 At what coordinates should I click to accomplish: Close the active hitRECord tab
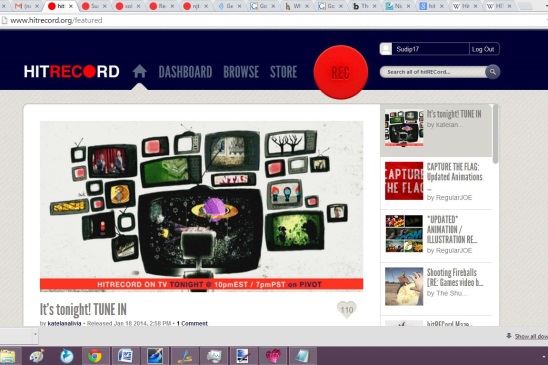[x=71, y=6]
